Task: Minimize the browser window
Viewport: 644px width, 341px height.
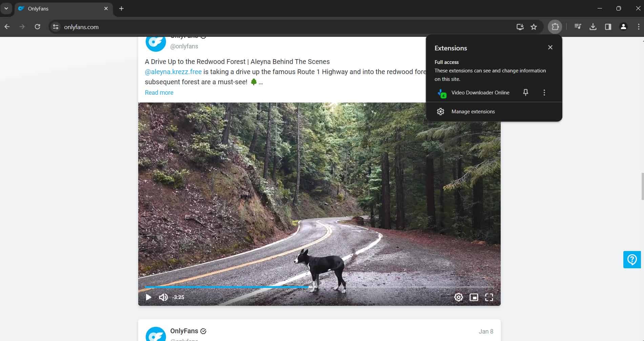Action: (x=600, y=8)
